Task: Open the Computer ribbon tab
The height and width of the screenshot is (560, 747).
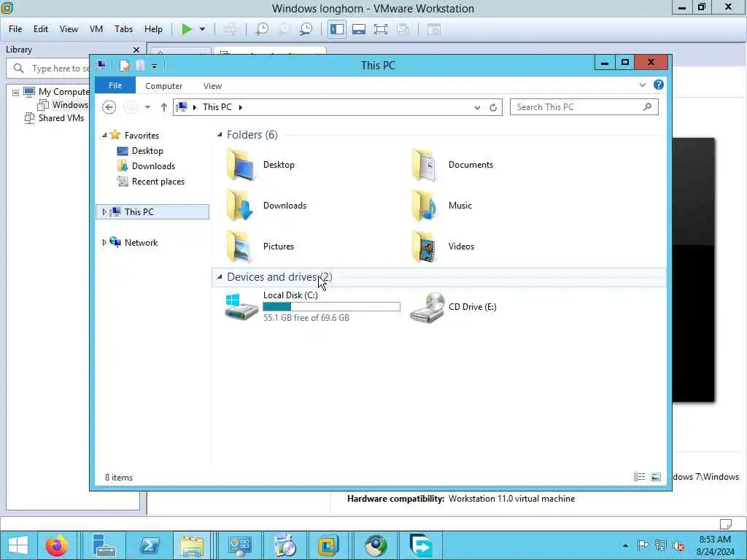Action: [x=164, y=86]
